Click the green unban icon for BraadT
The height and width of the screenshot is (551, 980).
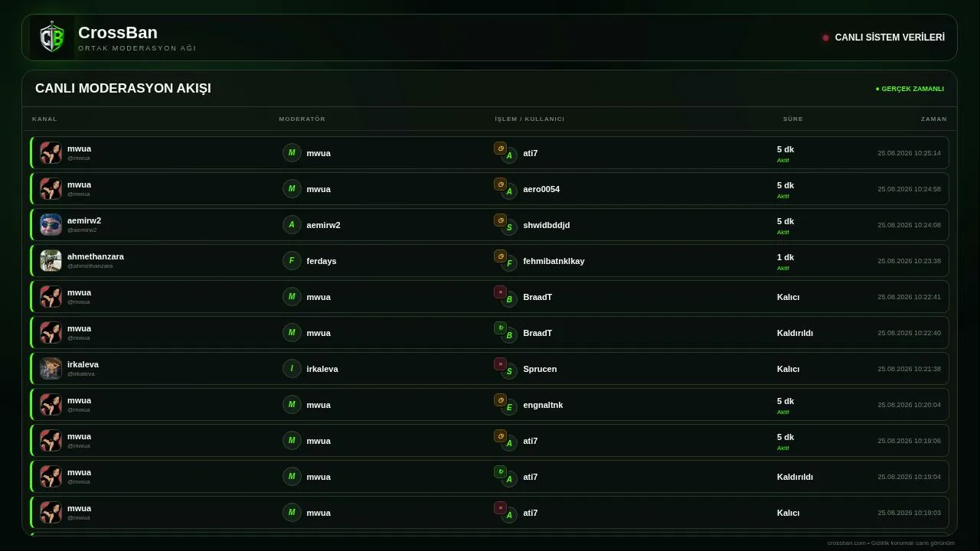click(501, 328)
